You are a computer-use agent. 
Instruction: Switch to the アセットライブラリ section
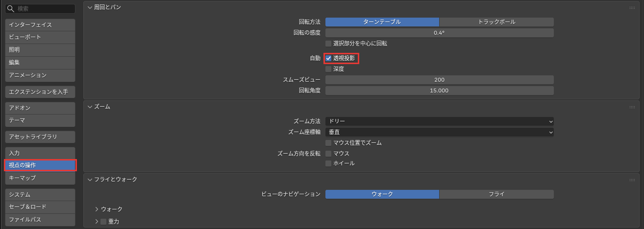40,137
